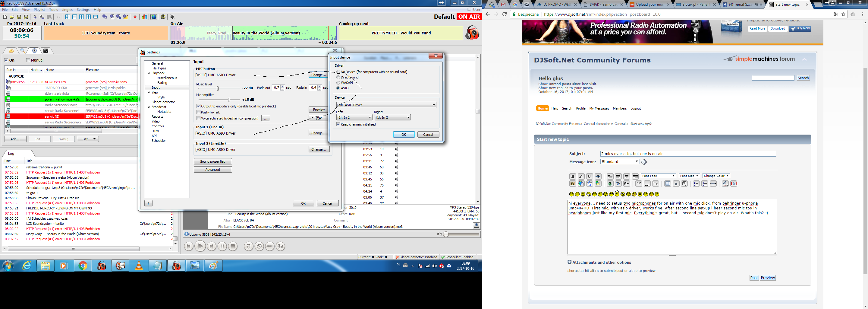Click the Music level slider handle

[218, 88]
